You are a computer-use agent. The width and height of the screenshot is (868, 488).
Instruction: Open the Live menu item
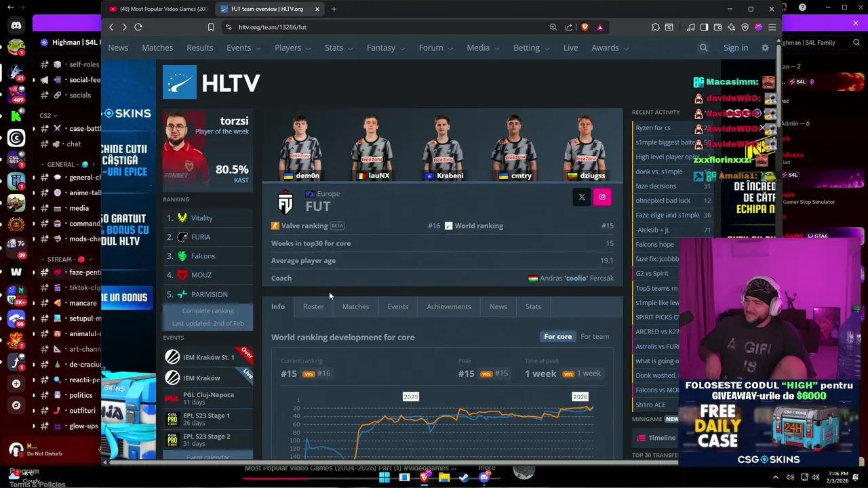coord(570,47)
